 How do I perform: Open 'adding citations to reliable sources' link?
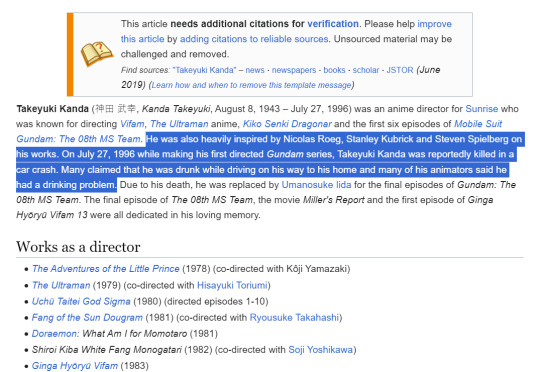pyautogui.click(x=254, y=39)
